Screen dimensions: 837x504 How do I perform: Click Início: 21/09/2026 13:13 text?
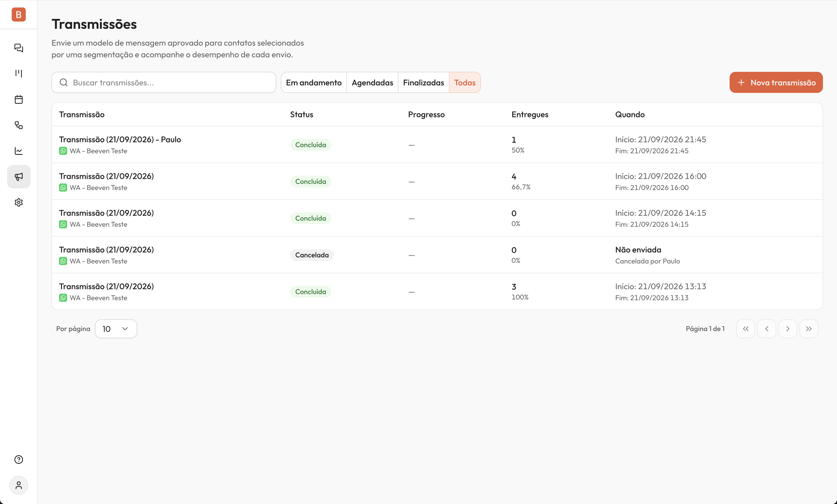click(x=661, y=286)
